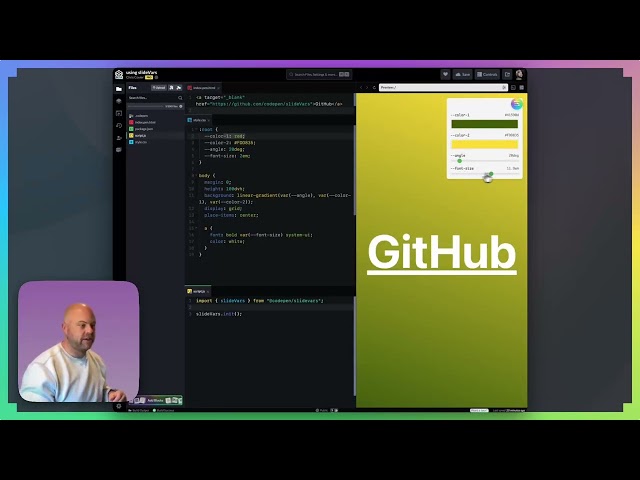
Task: Click the --angle slider track
Action: 484,161
